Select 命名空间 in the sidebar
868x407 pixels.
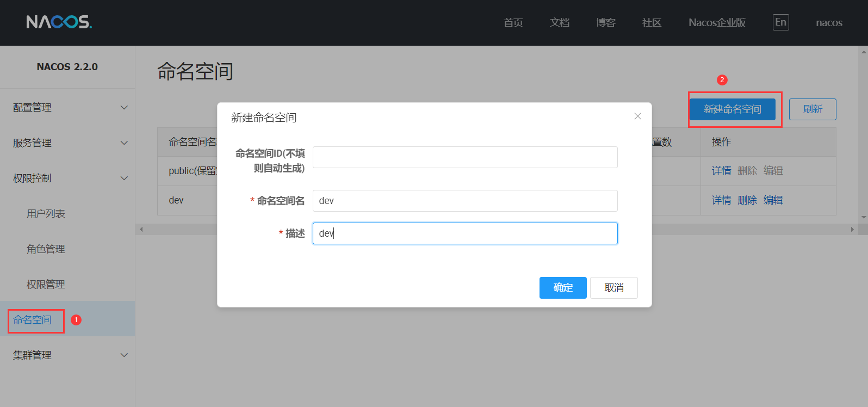(33, 320)
